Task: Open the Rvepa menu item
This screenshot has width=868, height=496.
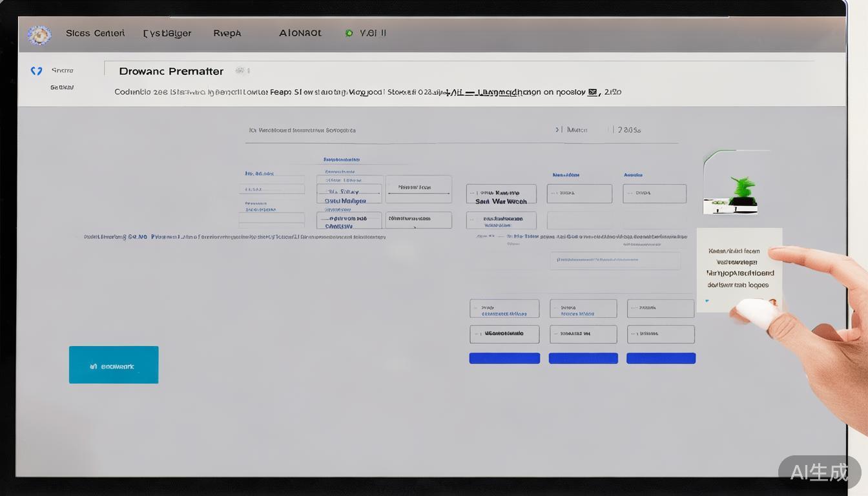Action: [x=227, y=33]
